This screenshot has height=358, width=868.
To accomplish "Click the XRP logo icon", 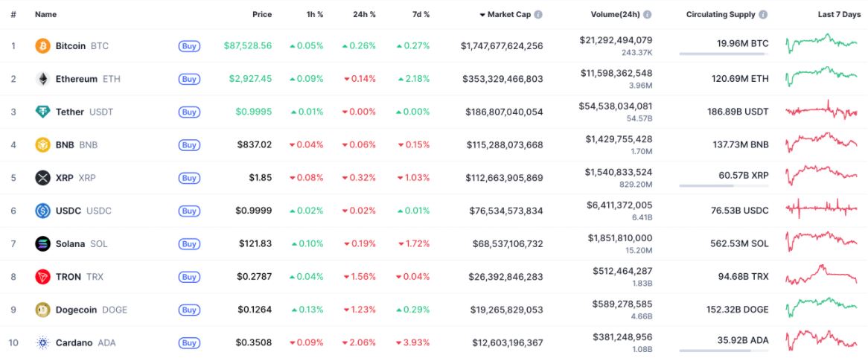I will [43, 178].
